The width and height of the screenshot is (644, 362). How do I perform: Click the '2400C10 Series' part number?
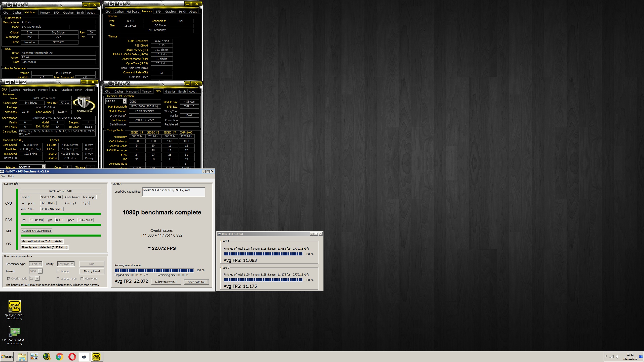145,120
